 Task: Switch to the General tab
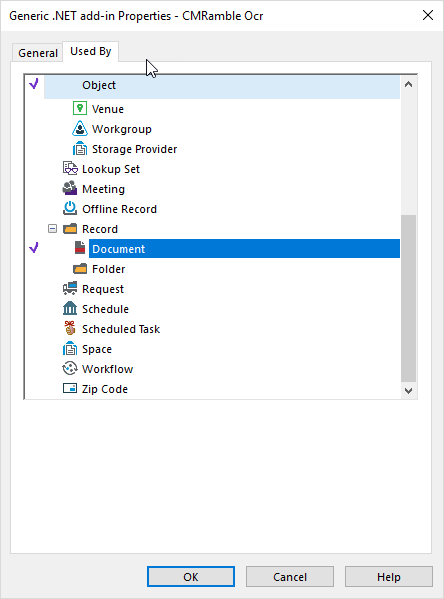[x=38, y=53]
